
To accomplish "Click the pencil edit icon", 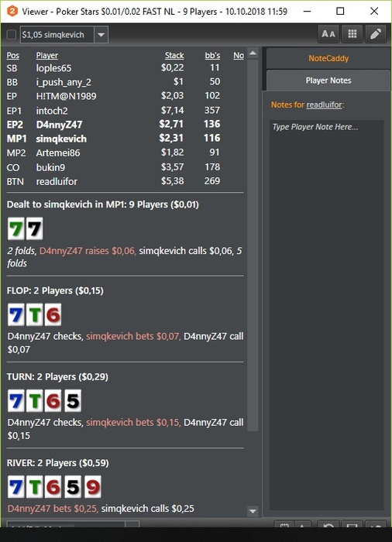I will [x=376, y=34].
